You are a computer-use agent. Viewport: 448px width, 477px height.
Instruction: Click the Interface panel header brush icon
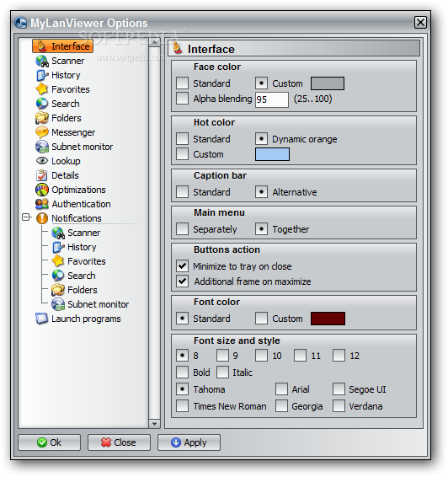[178, 49]
